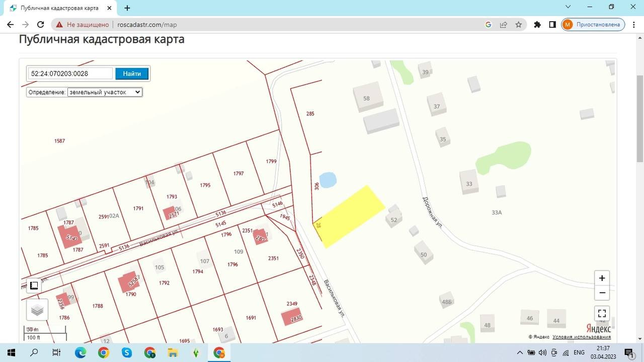644x362 pixels.
Task: Zoom out the map with minus button
Action: (602, 293)
